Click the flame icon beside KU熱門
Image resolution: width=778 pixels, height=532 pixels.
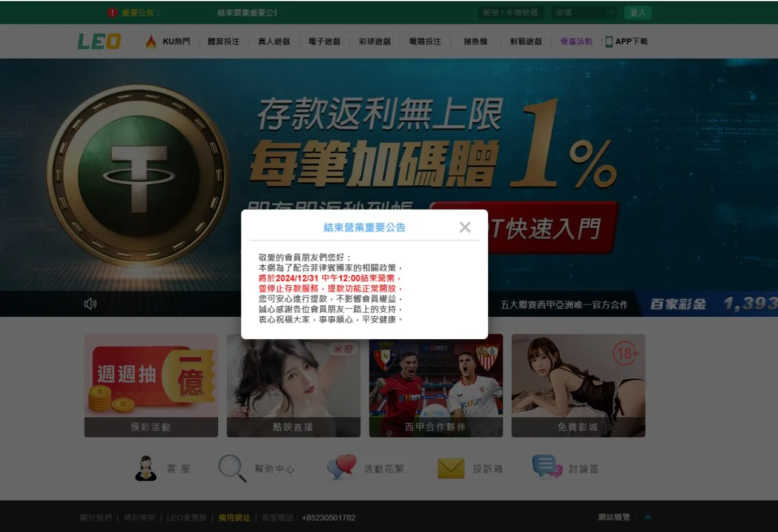tap(151, 41)
